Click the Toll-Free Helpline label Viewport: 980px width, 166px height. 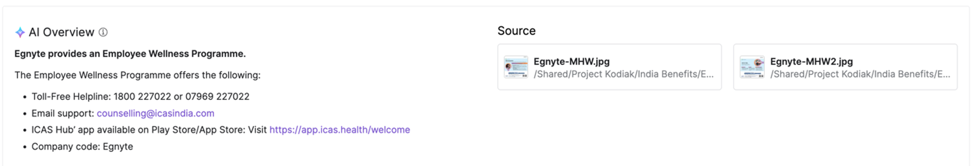click(x=71, y=97)
